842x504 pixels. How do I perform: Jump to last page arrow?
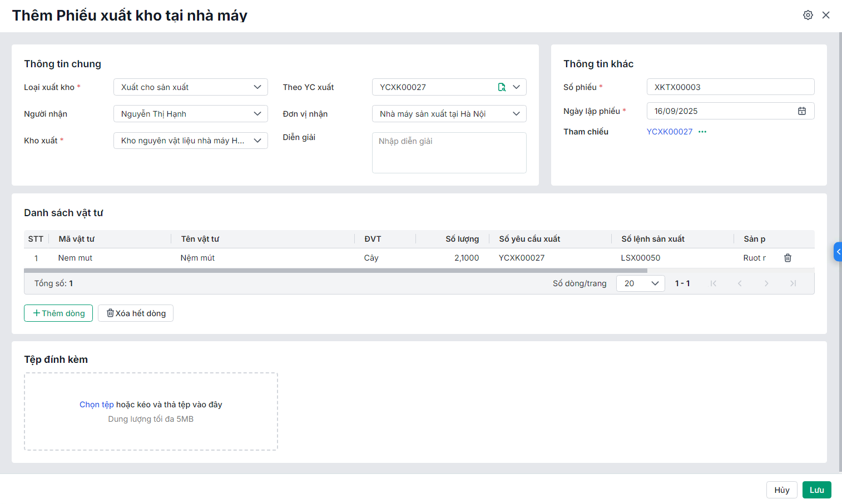(793, 283)
